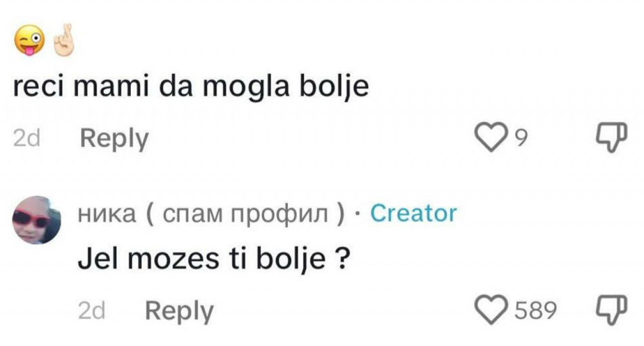Reply to "reci mami da mogla bolje"

pos(114,139)
